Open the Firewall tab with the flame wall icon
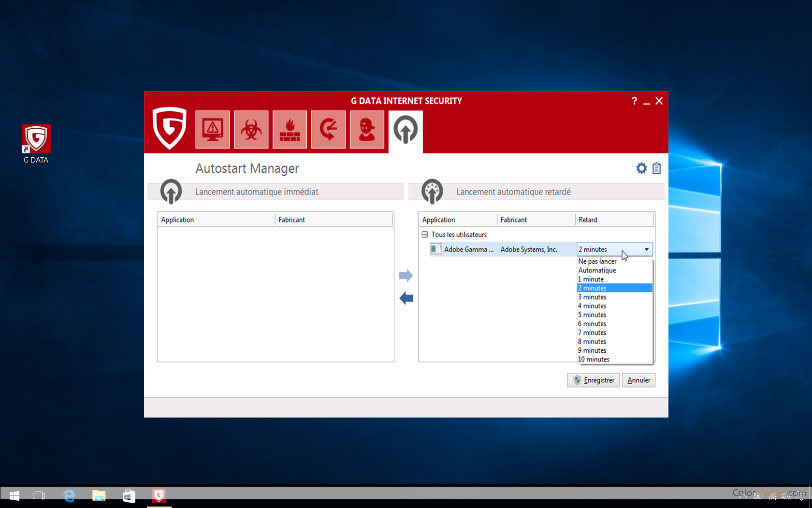This screenshot has width=812, height=508. pos(290,129)
